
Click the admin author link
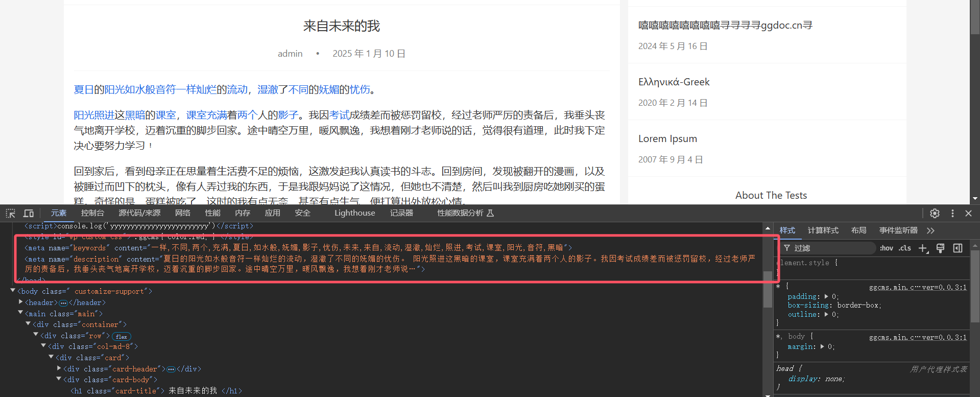tap(290, 54)
